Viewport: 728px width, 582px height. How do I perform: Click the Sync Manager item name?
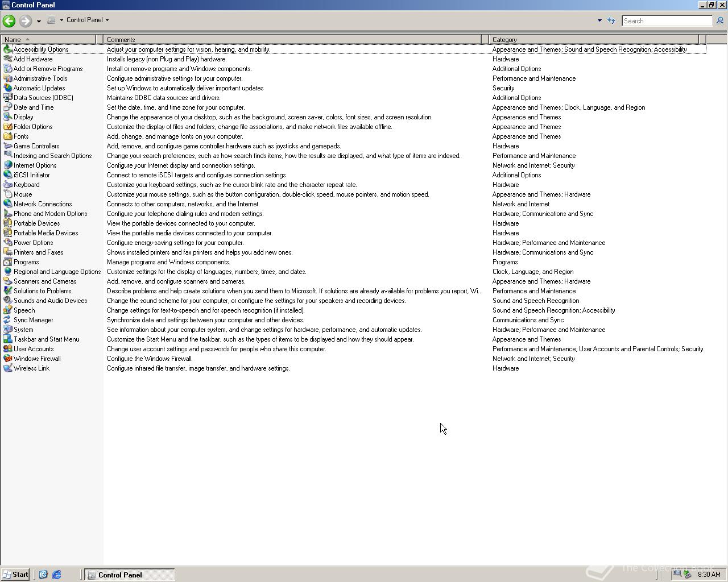coord(33,320)
